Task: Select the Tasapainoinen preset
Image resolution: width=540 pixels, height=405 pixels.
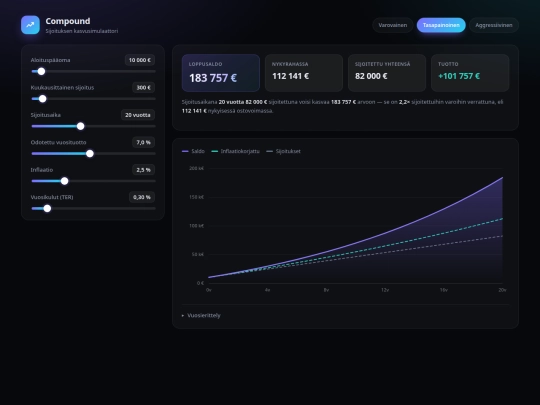Action: tap(441, 25)
